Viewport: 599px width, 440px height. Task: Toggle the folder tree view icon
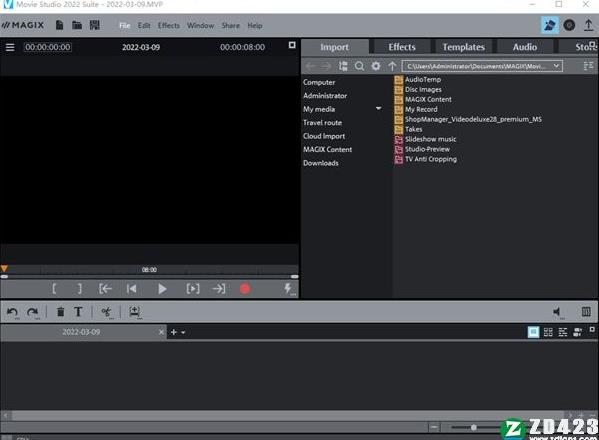click(343, 66)
